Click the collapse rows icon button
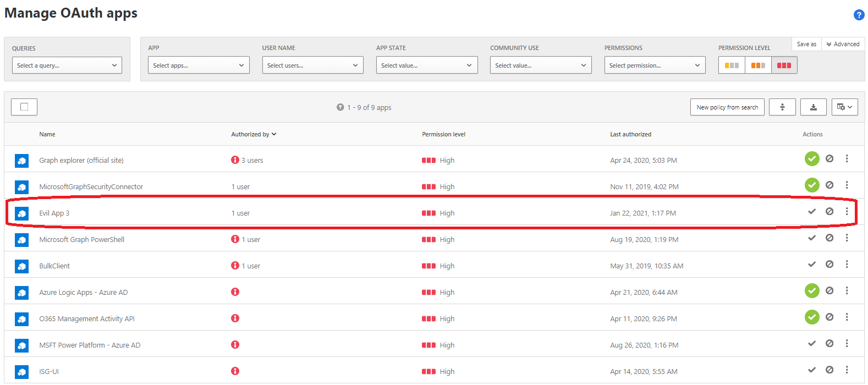The width and height of the screenshot is (868, 385). (782, 107)
